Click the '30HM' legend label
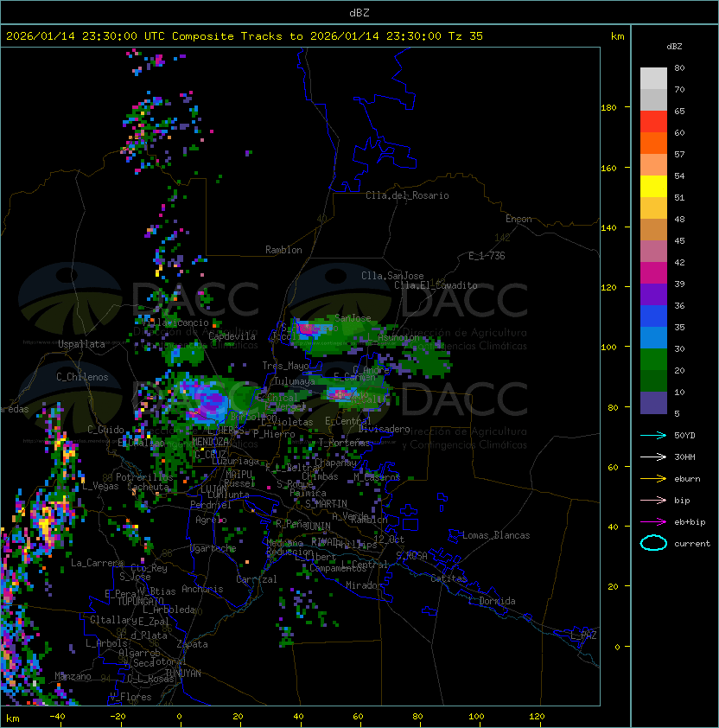The image size is (719, 728). [x=684, y=457]
